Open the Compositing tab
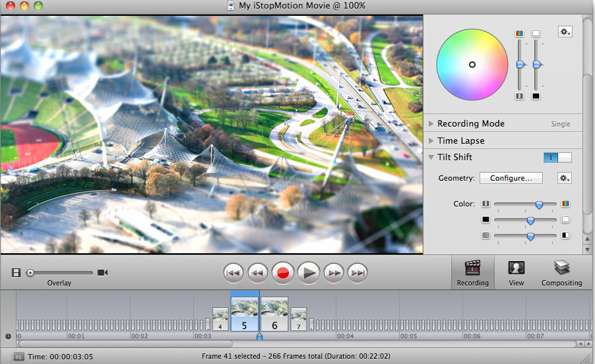The image size is (595, 364). tap(561, 272)
